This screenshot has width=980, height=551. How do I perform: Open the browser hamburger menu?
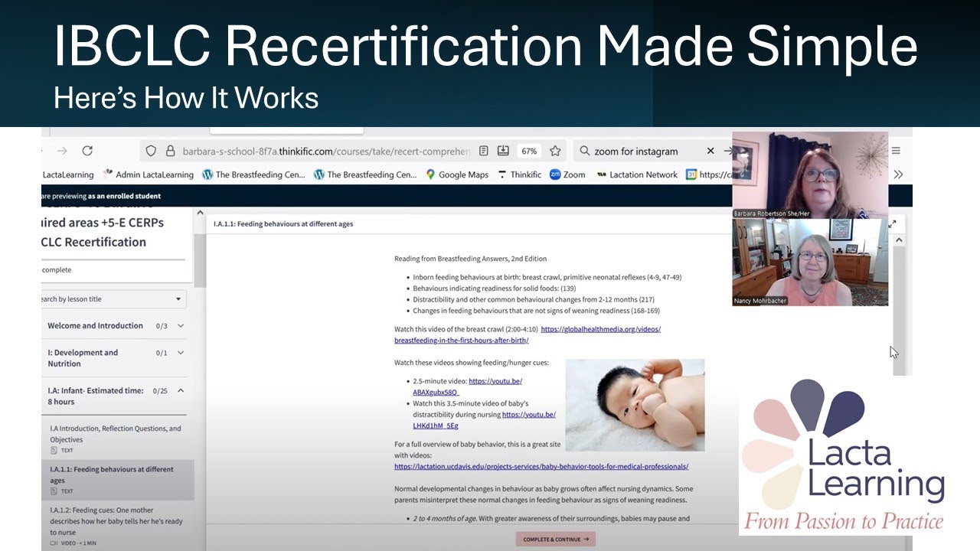(896, 151)
